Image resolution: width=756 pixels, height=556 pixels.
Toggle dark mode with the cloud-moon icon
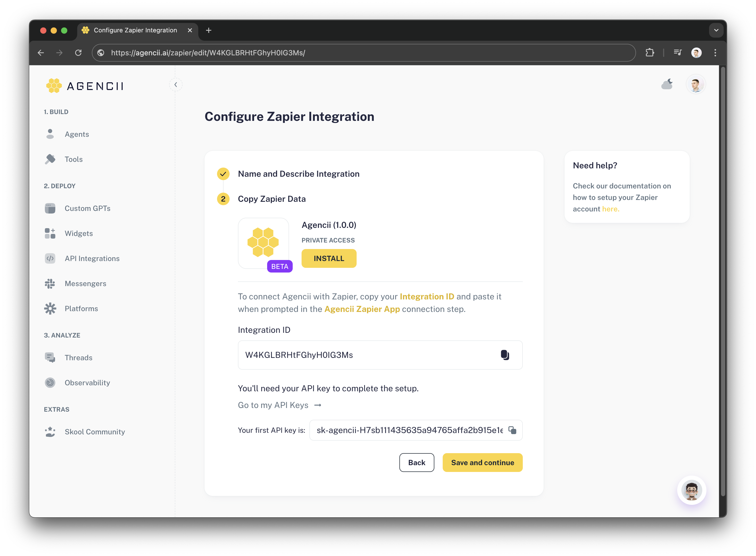click(667, 84)
